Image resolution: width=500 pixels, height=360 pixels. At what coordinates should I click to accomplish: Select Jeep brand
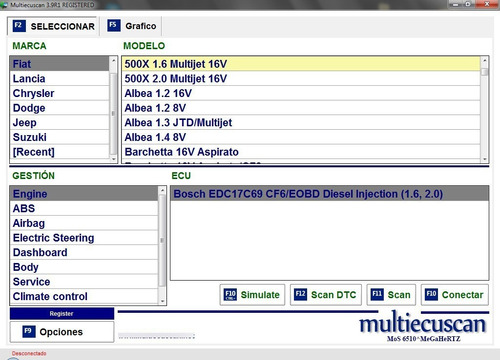pyautogui.click(x=59, y=123)
